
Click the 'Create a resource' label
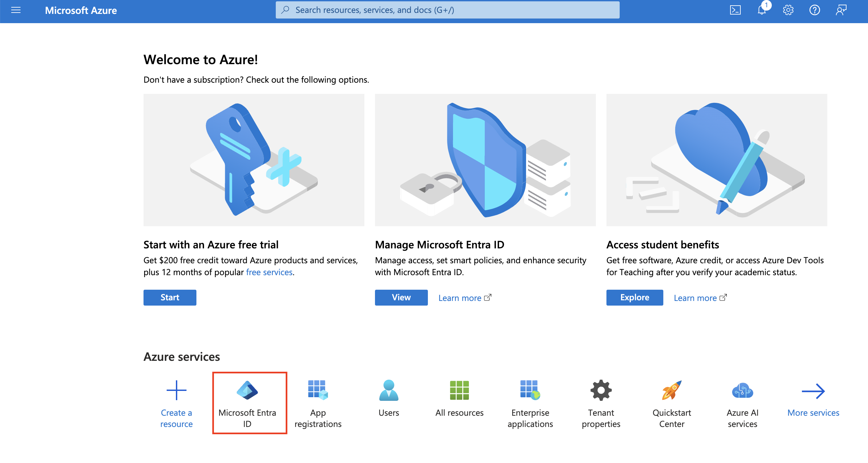pos(177,418)
